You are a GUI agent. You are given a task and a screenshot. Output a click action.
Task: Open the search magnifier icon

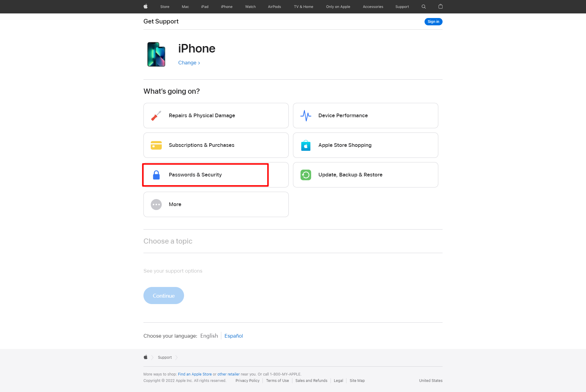click(x=424, y=6)
